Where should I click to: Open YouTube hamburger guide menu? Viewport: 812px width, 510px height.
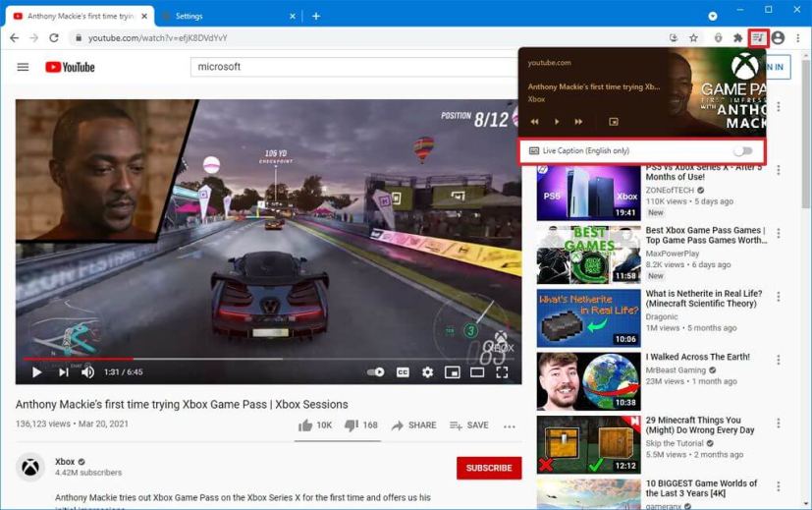point(23,67)
